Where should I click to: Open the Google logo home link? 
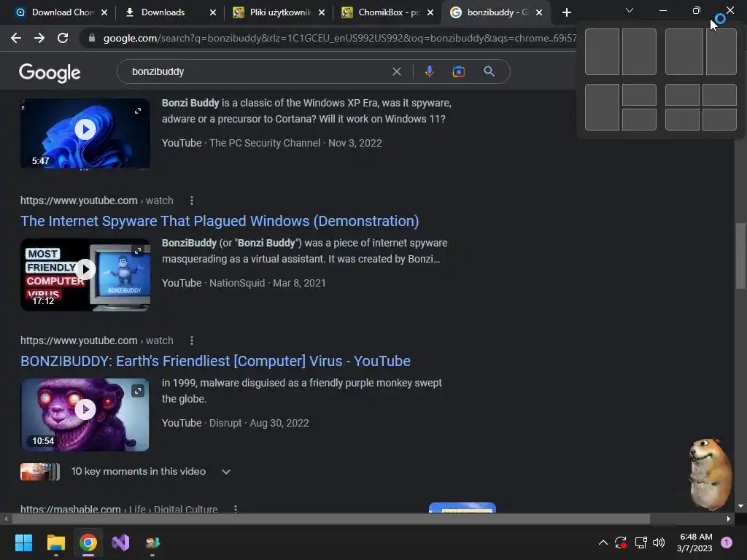50,73
